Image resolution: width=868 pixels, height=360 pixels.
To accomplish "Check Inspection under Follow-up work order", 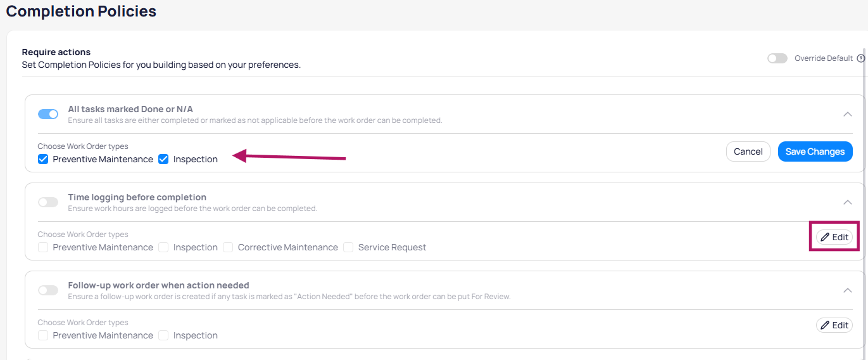I will point(163,335).
